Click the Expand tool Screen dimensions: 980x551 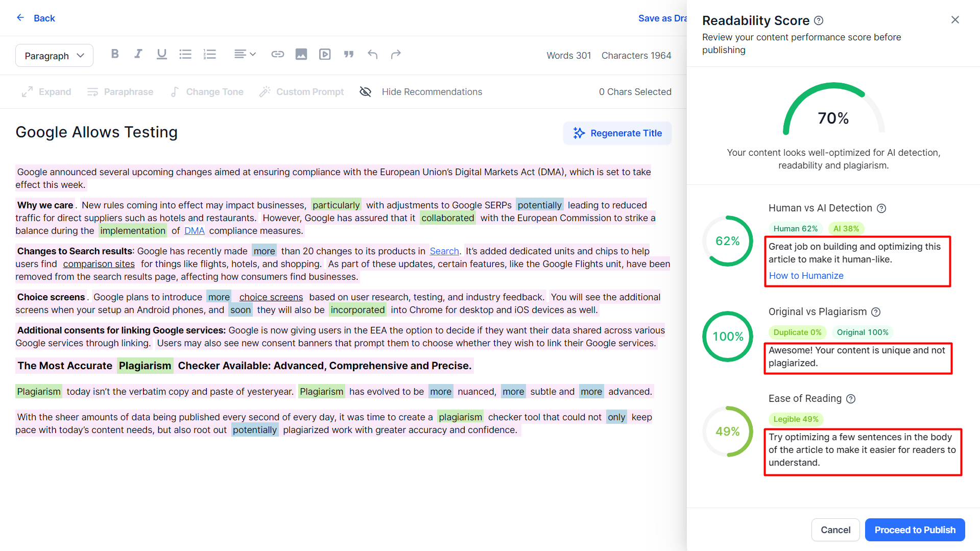tap(46, 92)
